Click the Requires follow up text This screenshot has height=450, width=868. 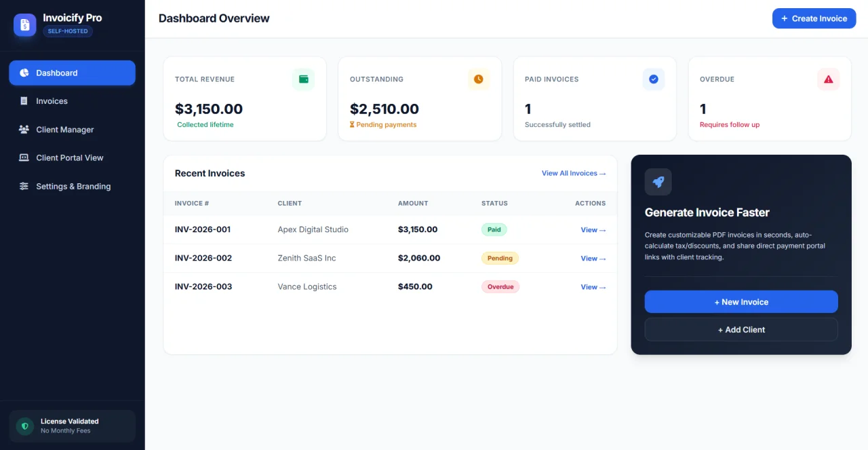coord(730,125)
